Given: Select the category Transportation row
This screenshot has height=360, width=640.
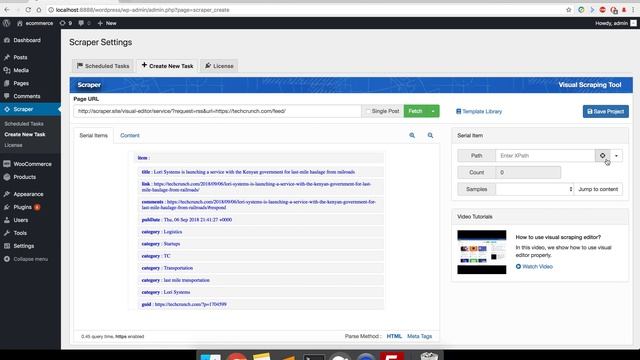Looking at the screenshot, I should point(260,268).
